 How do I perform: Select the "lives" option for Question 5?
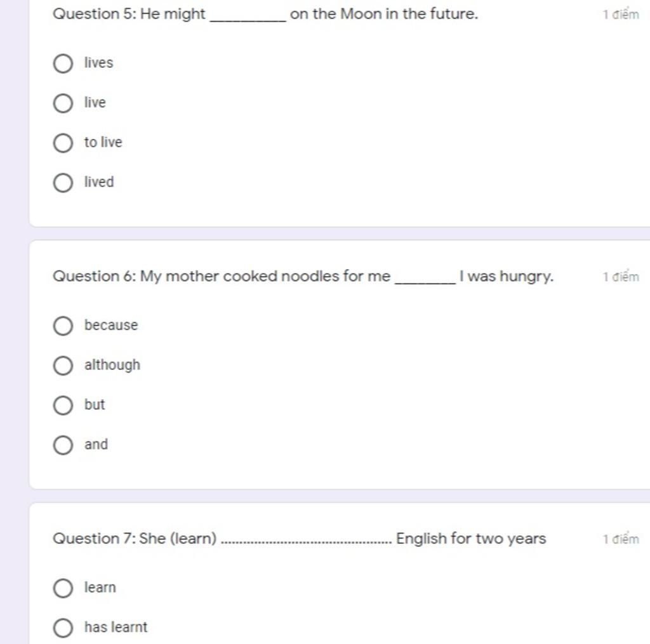pyautogui.click(x=63, y=63)
